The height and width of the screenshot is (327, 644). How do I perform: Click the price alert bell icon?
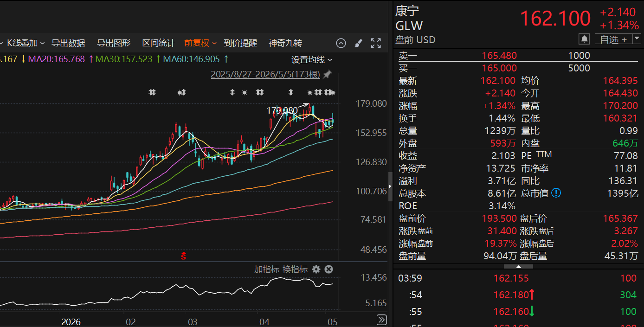point(584,39)
